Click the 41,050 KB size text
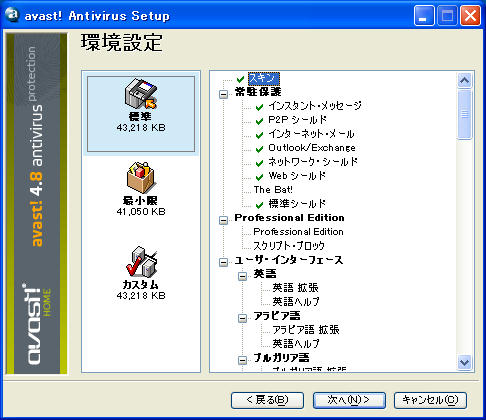Image resolution: width=486 pixels, height=420 pixels. [141, 212]
